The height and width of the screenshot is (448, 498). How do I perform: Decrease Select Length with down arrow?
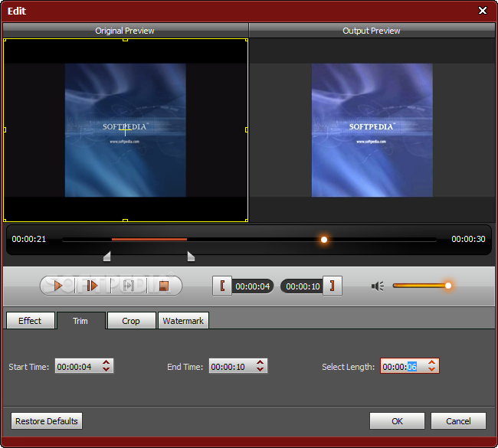pyautogui.click(x=432, y=369)
